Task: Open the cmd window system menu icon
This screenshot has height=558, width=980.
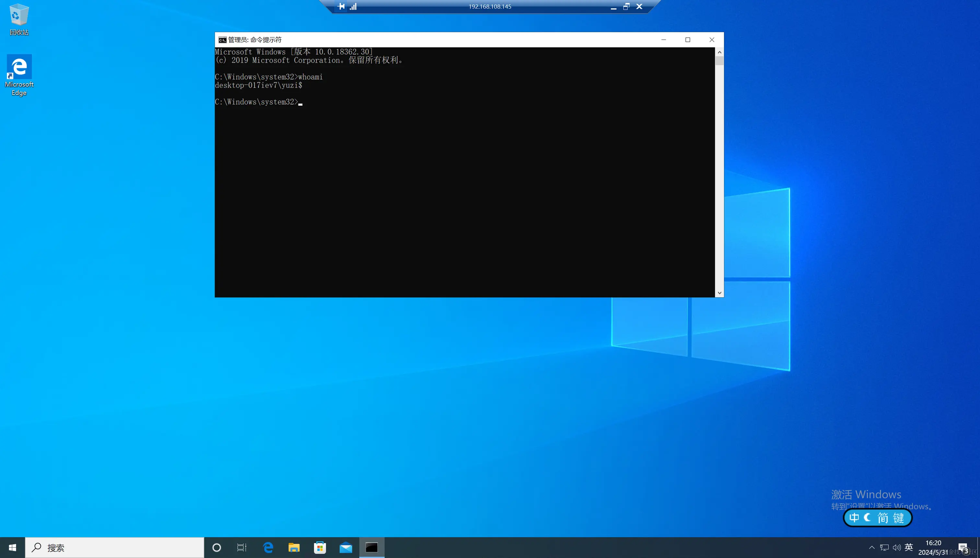Action: tap(222, 40)
